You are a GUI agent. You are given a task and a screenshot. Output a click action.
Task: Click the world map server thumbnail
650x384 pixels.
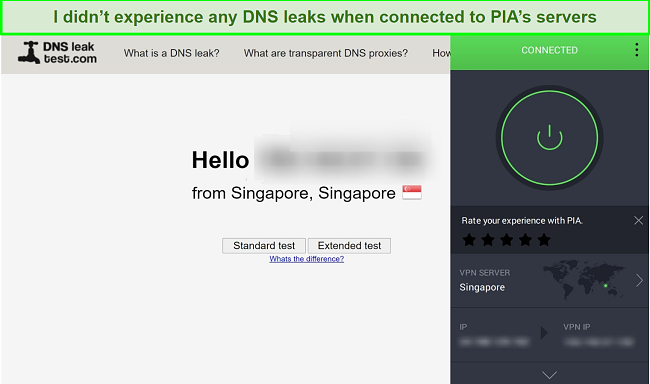[584, 279]
